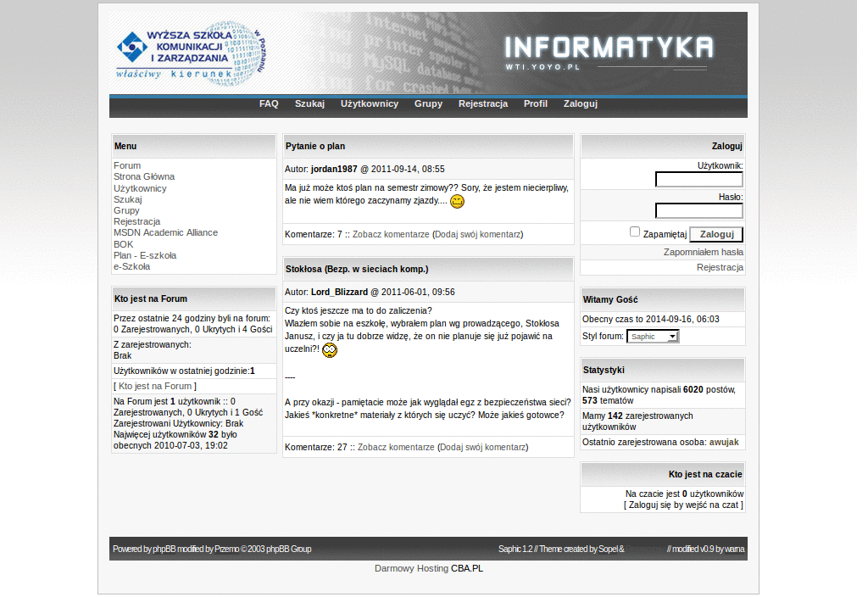
Task: Open Rejestracja link in the login panel
Action: coord(720,267)
